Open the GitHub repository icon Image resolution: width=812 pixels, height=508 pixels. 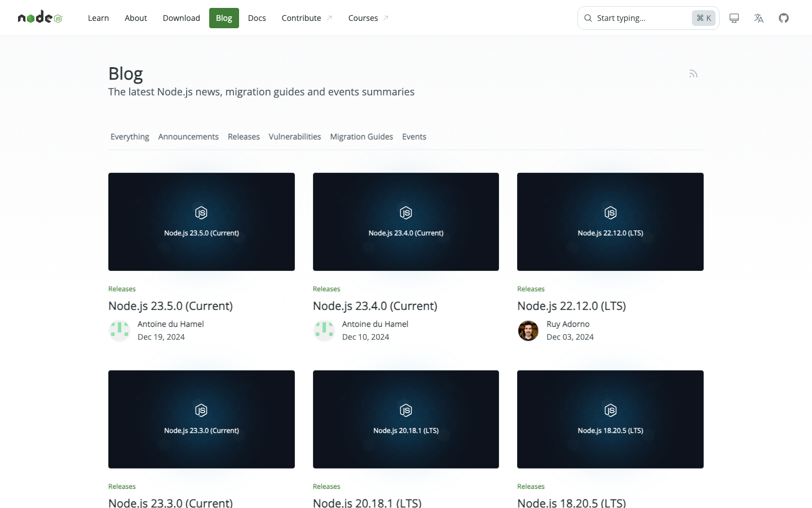point(784,18)
